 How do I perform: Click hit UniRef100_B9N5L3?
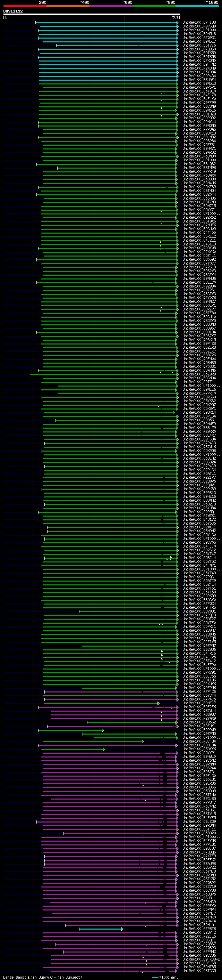[199, 84]
